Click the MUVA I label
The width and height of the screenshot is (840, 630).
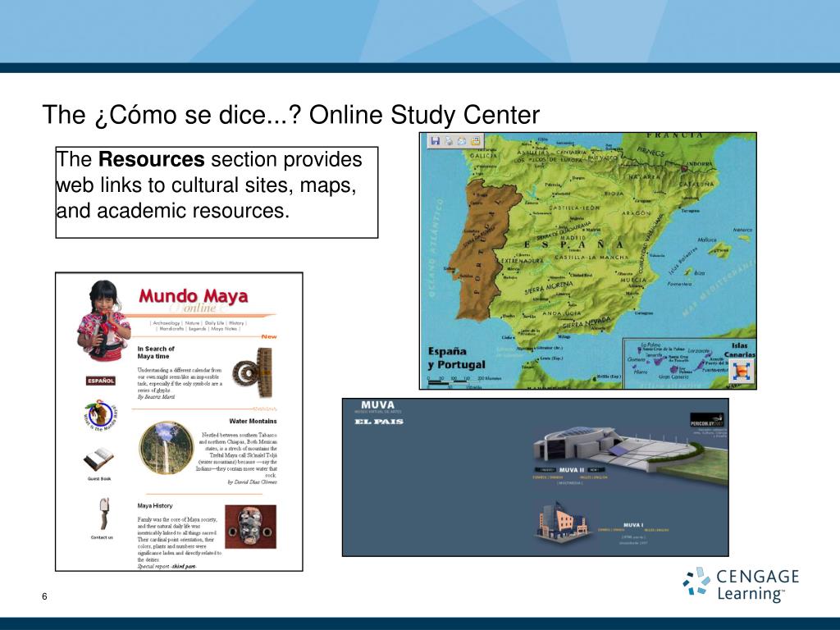[632, 525]
